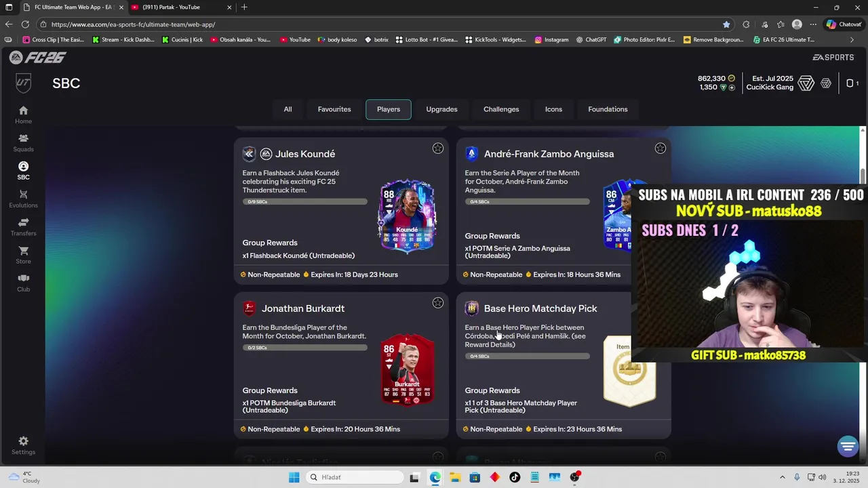868x488 pixels.
Task: Switch to the All SBC tab
Action: click(288, 109)
